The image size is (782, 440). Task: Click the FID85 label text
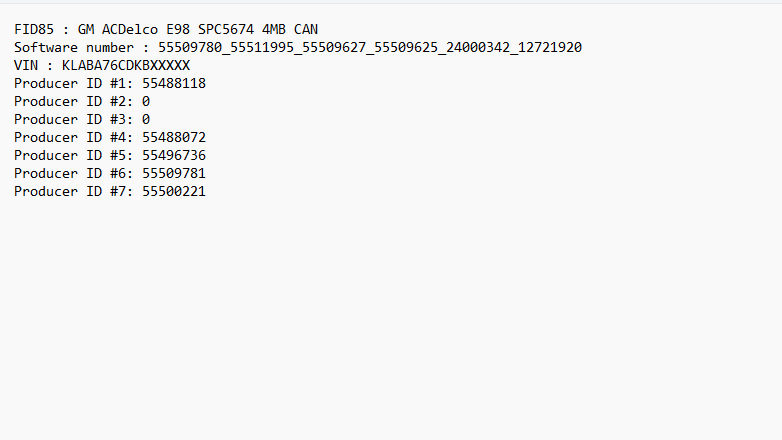point(34,29)
